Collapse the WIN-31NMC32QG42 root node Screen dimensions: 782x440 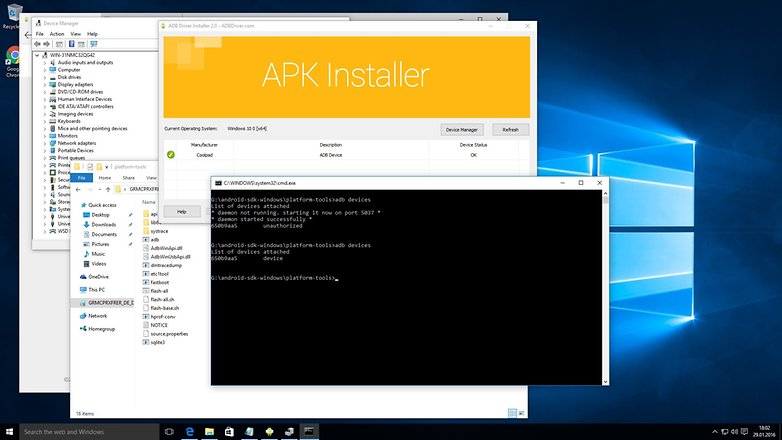point(37,55)
